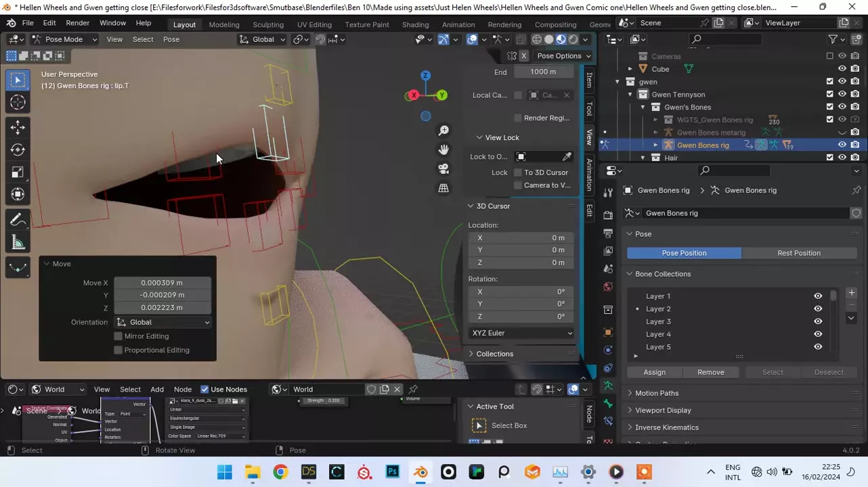Enable Mirror Editing checkbox
This screenshot has width=868, height=487.
pos(118,336)
